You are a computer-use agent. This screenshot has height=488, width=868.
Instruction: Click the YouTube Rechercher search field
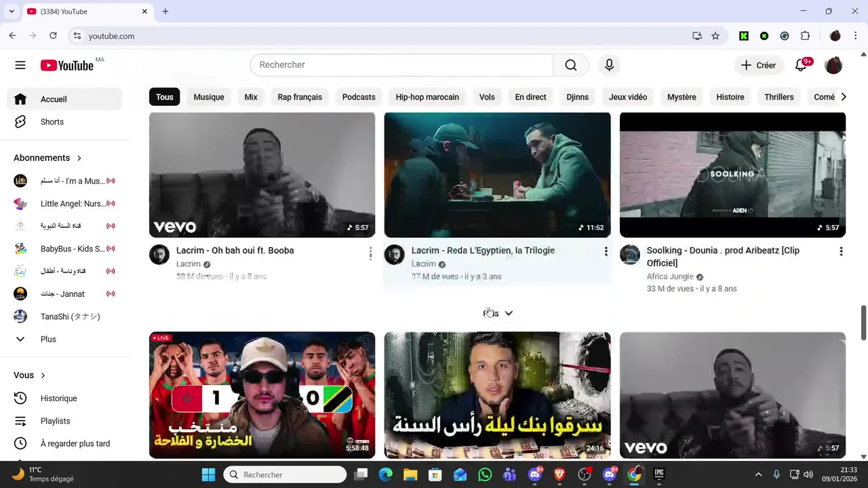tap(401, 65)
